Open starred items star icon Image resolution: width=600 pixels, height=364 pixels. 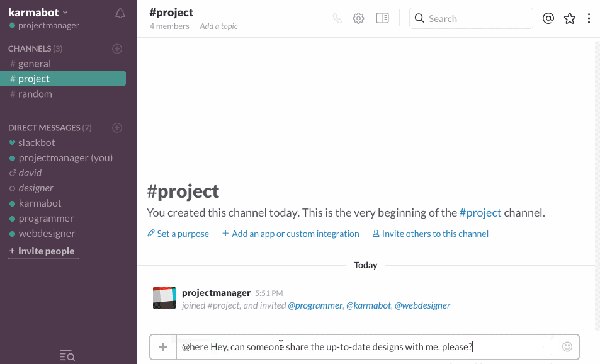[x=570, y=18]
